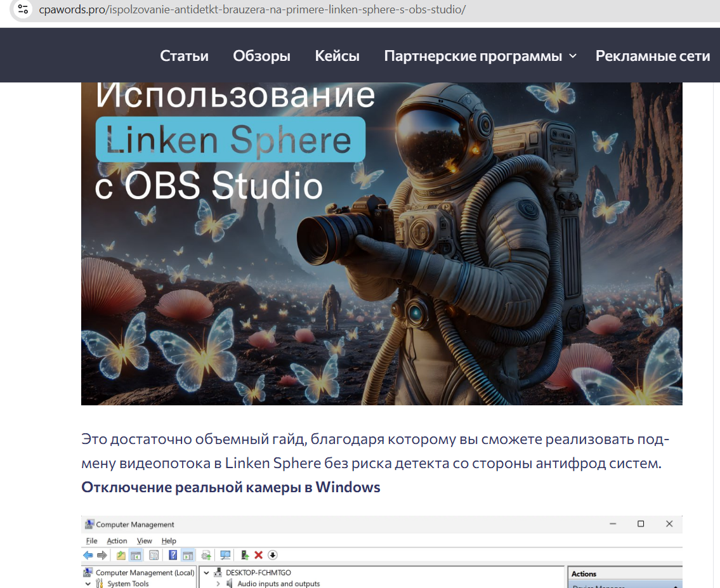
Task: Open View menu in Computer Management
Action: point(144,540)
